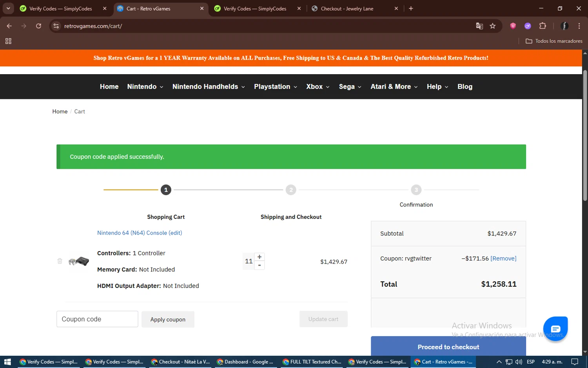Click the browser forward arrow
Viewport: 588px width, 368px height.
[x=24, y=26]
